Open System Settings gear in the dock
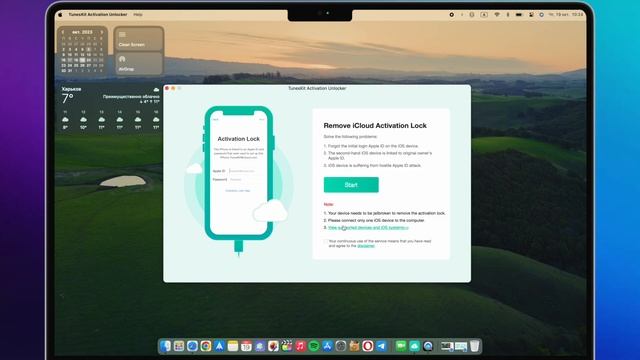Image resolution: width=640 pixels, height=360 pixels. (x=341, y=346)
